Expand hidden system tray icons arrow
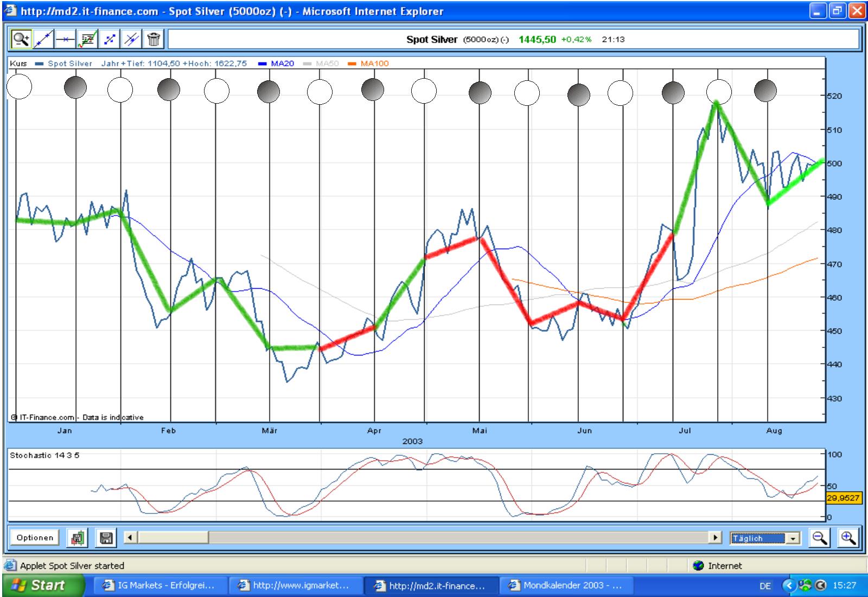The width and height of the screenshot is (868, 597). pos(789,586)
